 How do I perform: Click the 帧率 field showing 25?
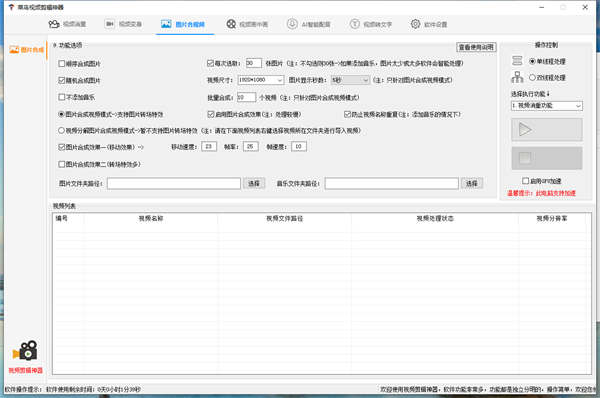click(251, 147)
